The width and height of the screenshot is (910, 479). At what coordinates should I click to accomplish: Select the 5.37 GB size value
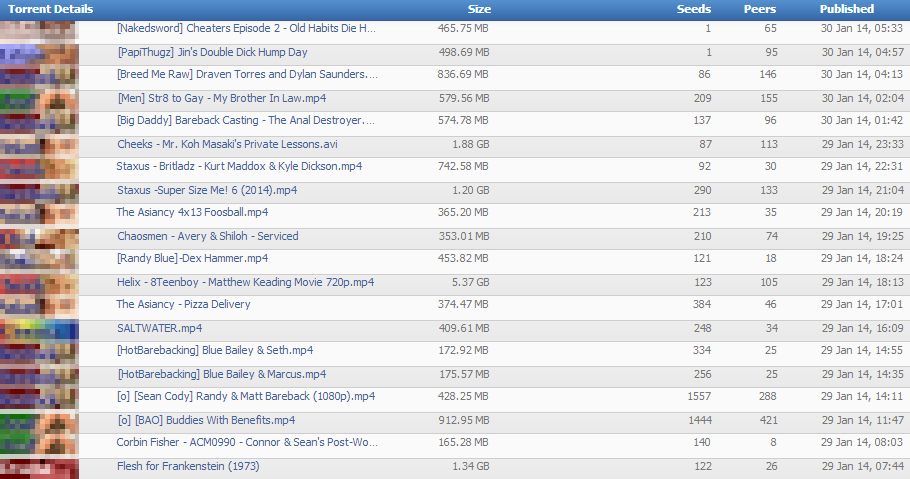point(471,282)
